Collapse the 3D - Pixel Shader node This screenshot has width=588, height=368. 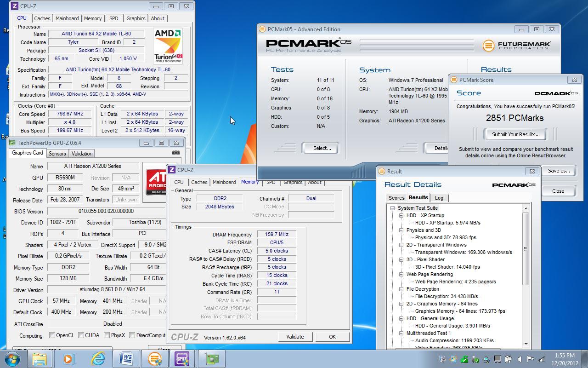pyautogui.click(x=401, y=259)
